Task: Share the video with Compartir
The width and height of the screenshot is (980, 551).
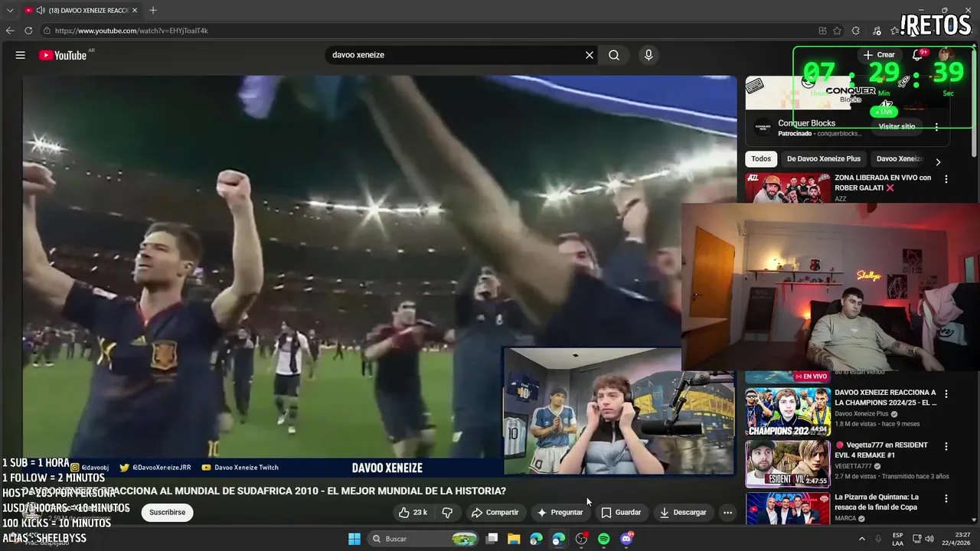Action: [495, 512]
